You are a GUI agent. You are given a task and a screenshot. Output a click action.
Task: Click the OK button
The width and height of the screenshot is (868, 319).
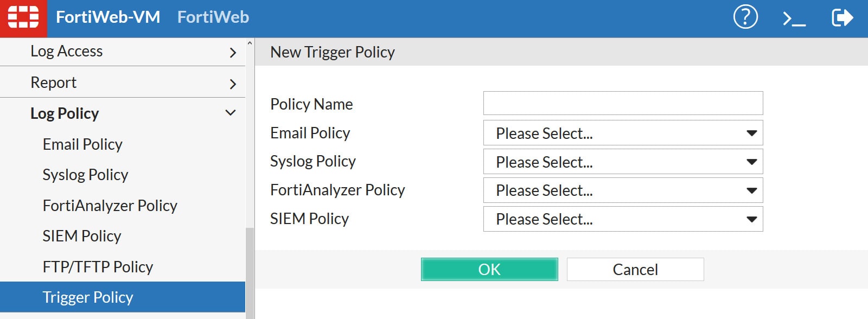pos(489,270)
